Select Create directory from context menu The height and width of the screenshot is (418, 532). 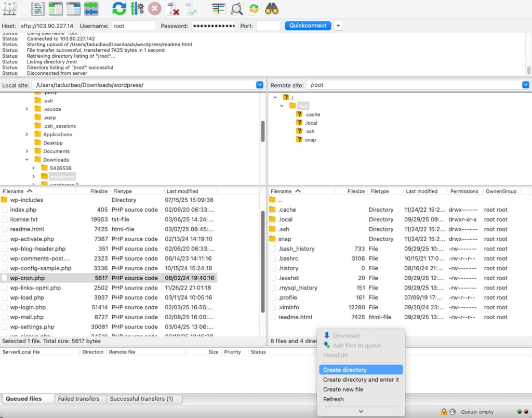coord(345,370)
